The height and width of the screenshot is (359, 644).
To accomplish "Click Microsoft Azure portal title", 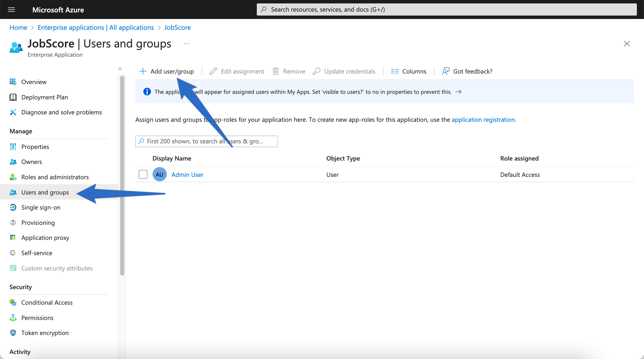I will point(58,10).
